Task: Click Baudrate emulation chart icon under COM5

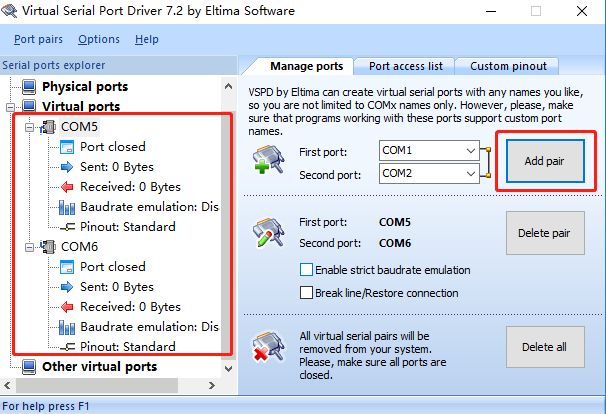Action: pos(67,207)
